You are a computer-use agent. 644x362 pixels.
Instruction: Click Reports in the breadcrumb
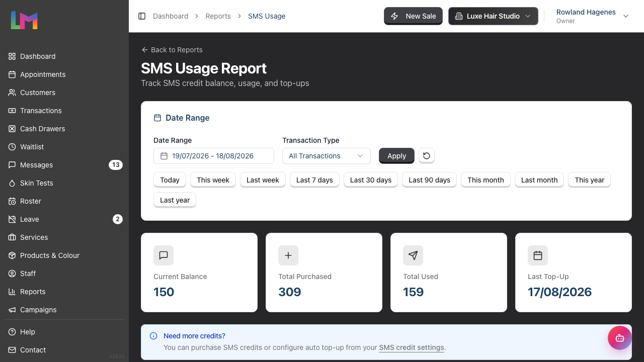218,16
